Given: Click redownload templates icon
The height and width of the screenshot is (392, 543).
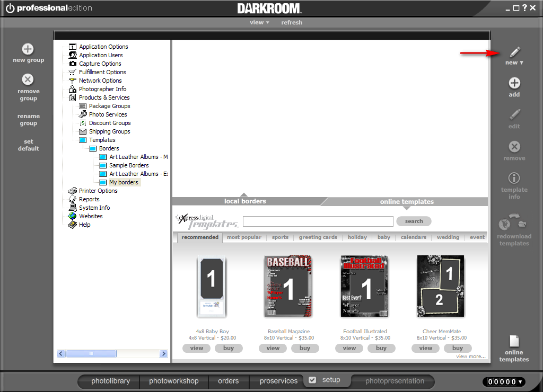Looking at the screenshot, I should pyautogui.click(x=513, y=222).
